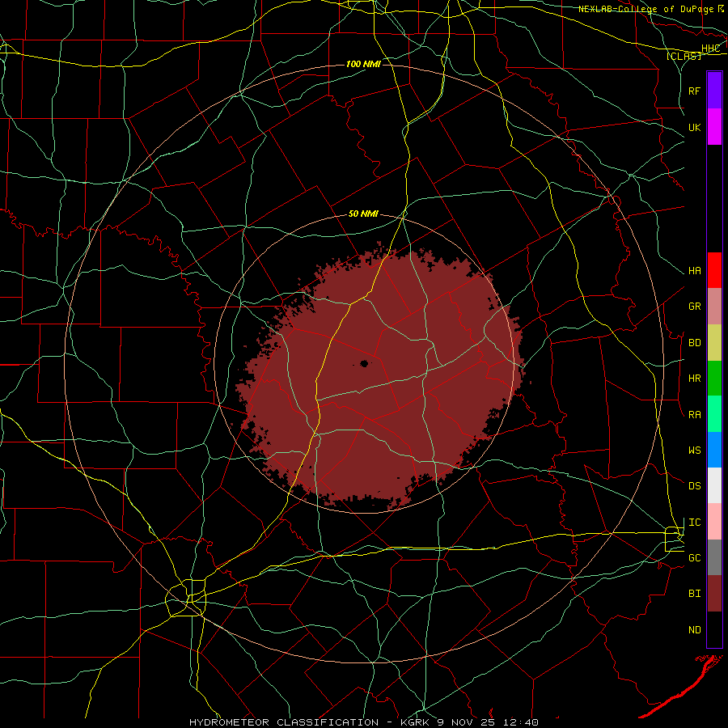Select the dusty pink GR legend swatch
Screen dimensions: 728x728
[x=714, y=307]
